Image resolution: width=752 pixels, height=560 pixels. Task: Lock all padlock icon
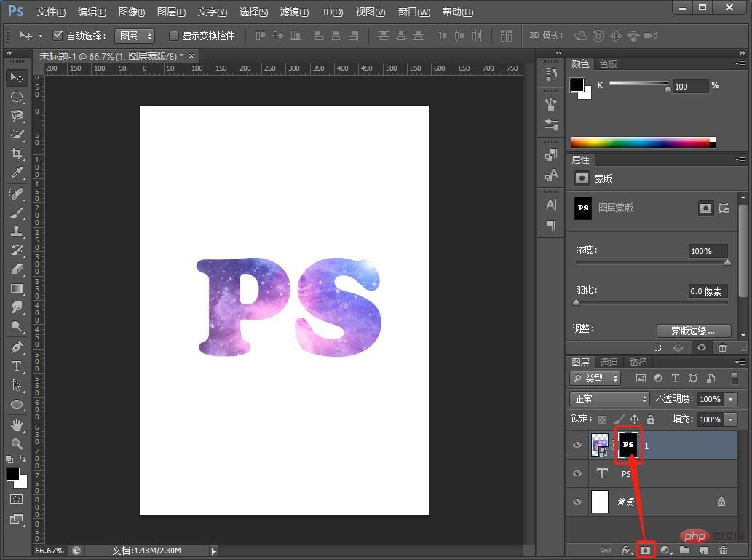(x=651, y=419)
